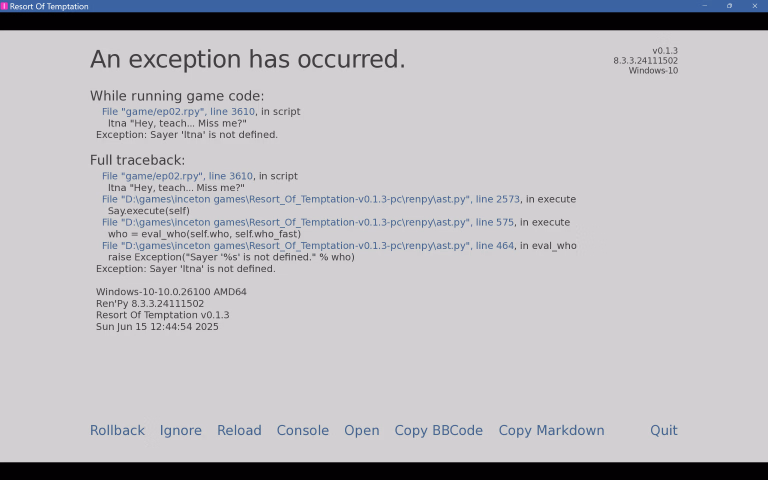The width and height of the screenshot is (768, 480).
Task: Click the 'Say.execute(self)' traceback line
Action: [149, 211]
